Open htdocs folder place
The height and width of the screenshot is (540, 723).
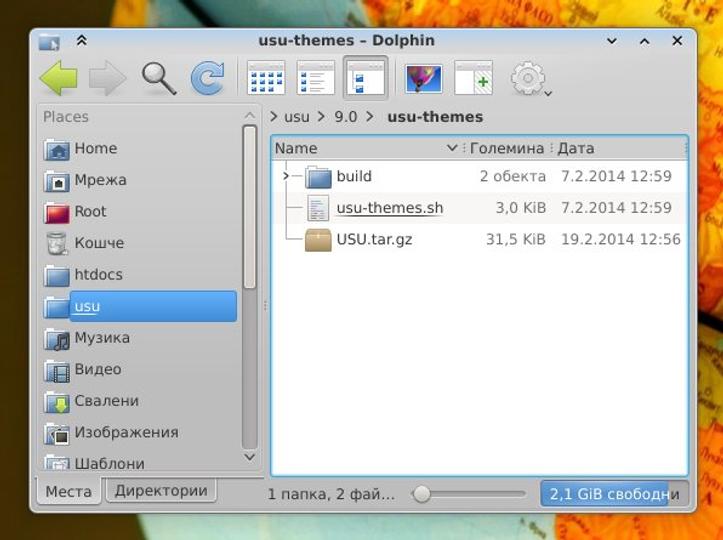(138, 275)
